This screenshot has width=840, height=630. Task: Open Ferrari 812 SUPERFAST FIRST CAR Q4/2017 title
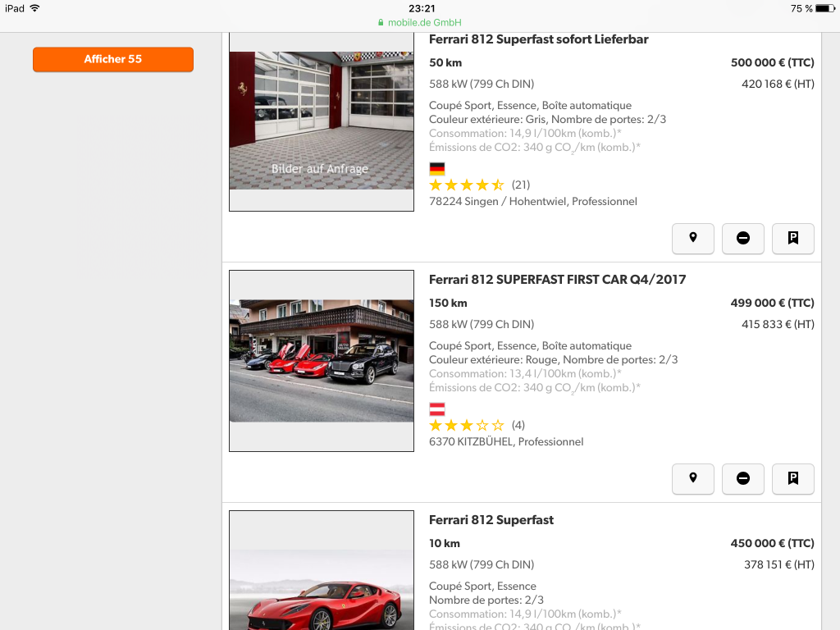click(557, 279)
